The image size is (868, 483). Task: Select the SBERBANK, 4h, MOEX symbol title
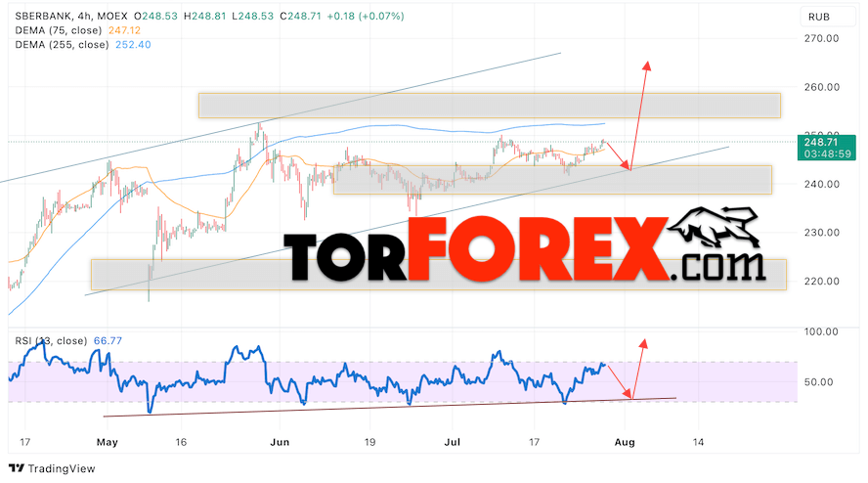pyautogui.click(x=71, y=16)
